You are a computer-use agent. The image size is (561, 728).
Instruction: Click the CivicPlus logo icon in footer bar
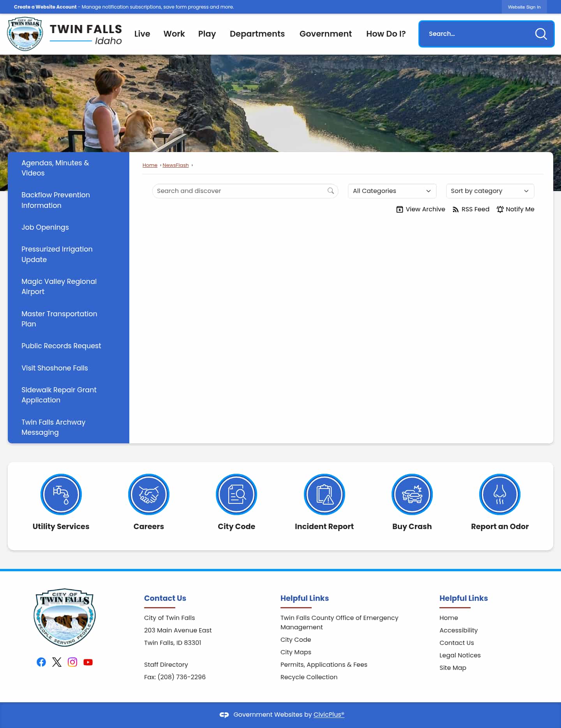(x=224, y=715)
